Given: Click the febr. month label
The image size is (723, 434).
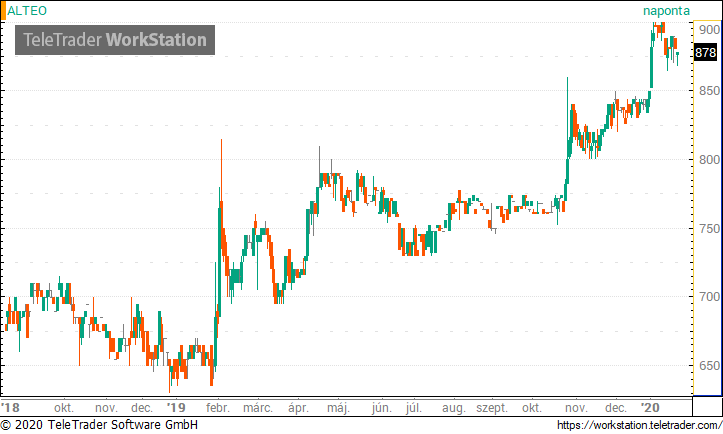Looking at the screenshot, I should click(218, 408).
